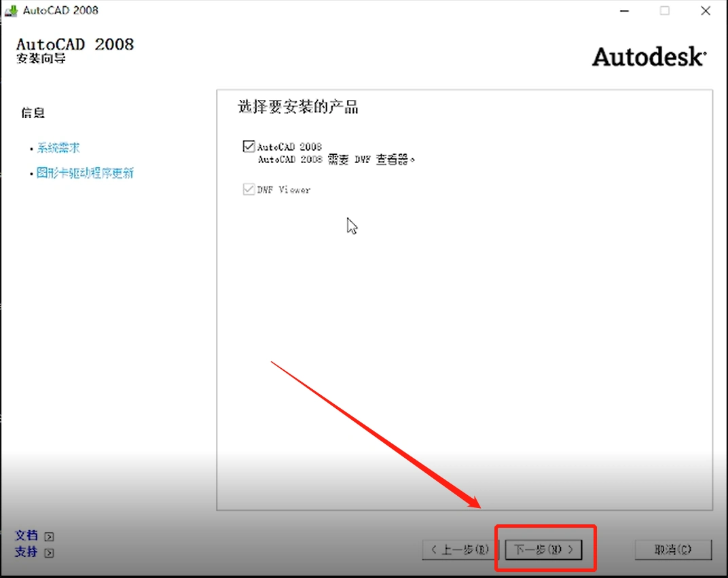Click the AutoCAD installer icon in the title bar
The width and height of the screenshot is (728, 578).
tap(11, 10)
